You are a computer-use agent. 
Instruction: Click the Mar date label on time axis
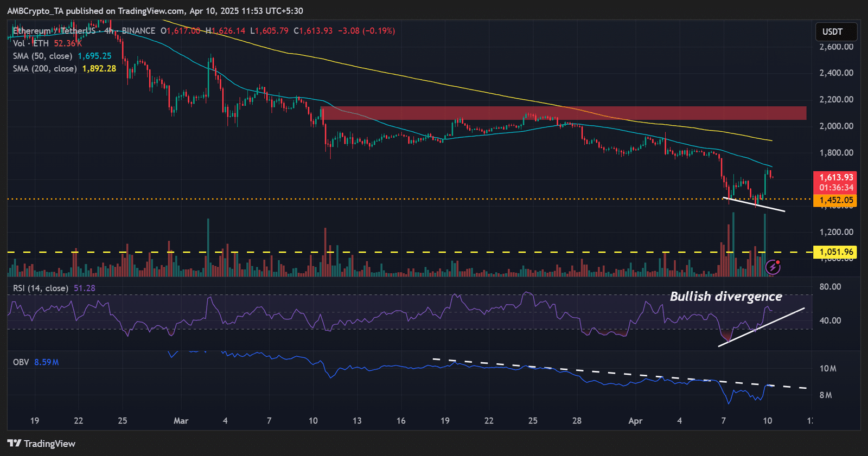click(181, 421)
